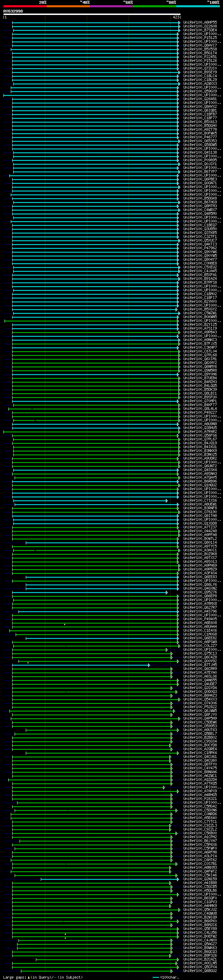This screenshot has height=980, width=223.
Task: Click the UniRef100_B9SEY9 alignment label
Action: click(200, 72)
